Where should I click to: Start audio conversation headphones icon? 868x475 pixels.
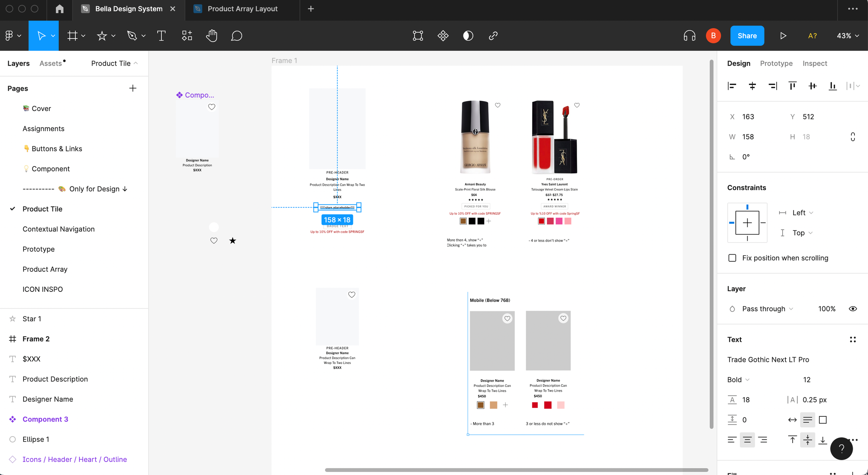click(689, 36)
